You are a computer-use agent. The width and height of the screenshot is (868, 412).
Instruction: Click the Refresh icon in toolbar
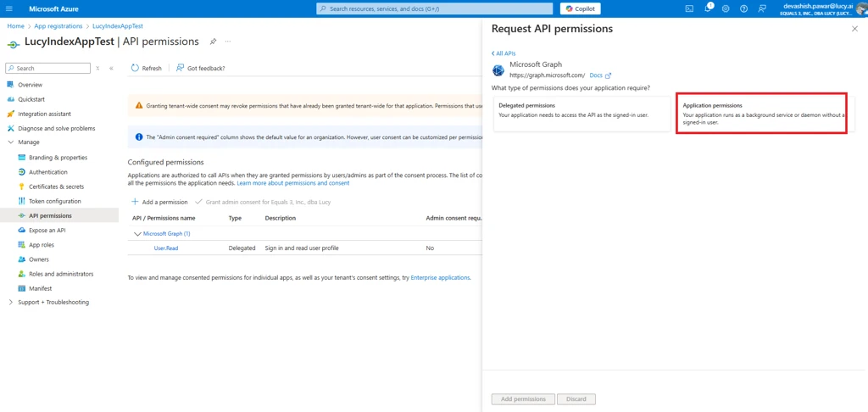point(136,68)
